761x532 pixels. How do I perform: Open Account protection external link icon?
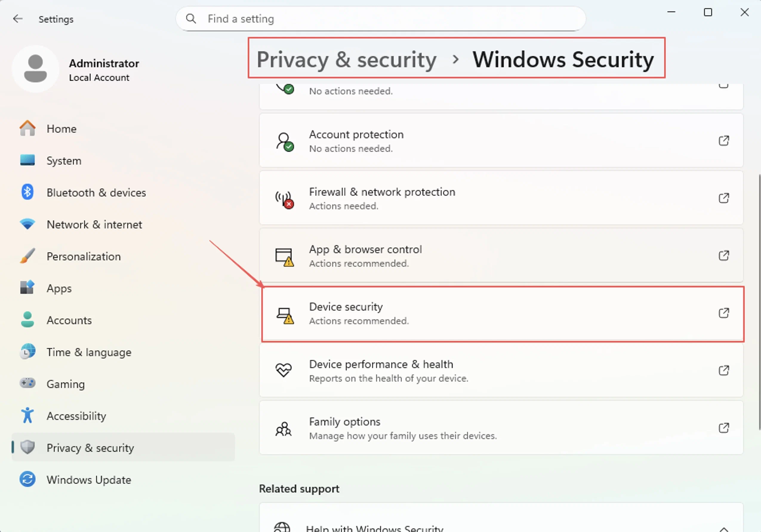coord(724,141)
